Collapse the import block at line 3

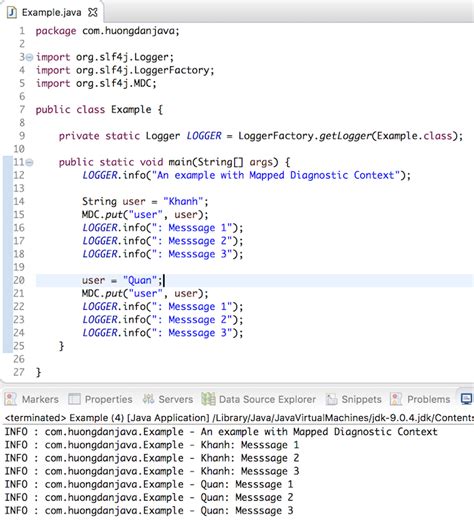29,57
